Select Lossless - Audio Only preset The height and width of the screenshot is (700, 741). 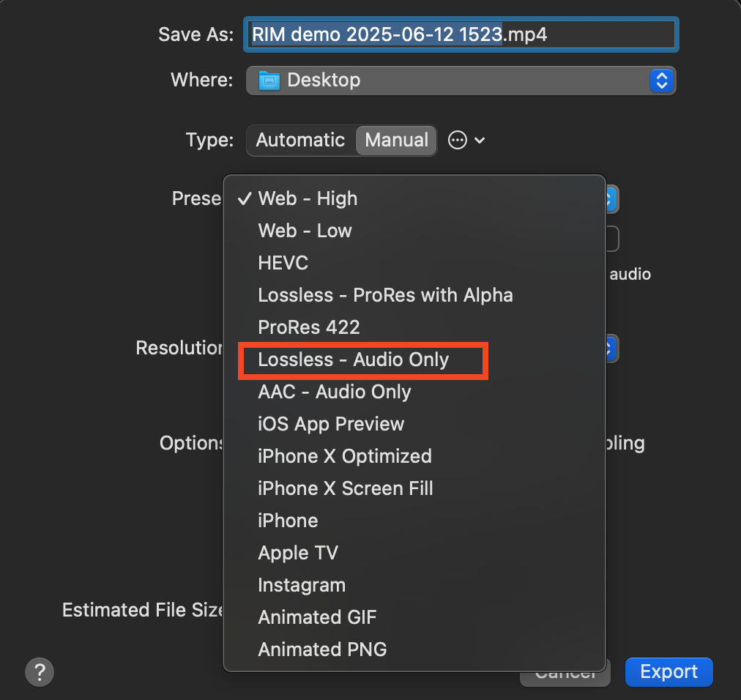click(353, 360)
